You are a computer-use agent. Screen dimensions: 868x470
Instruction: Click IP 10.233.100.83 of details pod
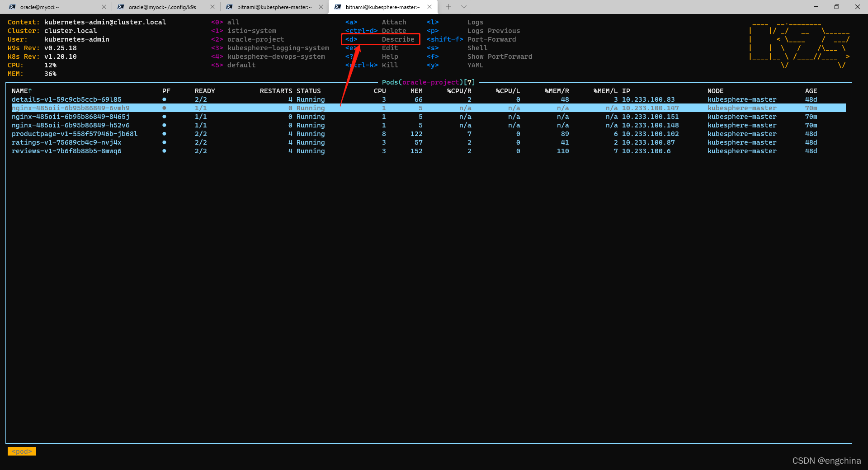click(648, 99)
